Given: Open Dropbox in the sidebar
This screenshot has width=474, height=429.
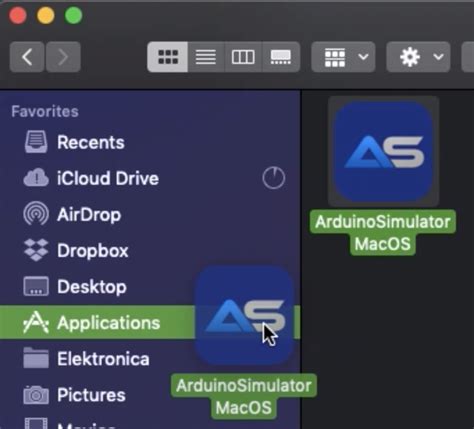Looking at the screenshot, I should [x=150, y=250].
